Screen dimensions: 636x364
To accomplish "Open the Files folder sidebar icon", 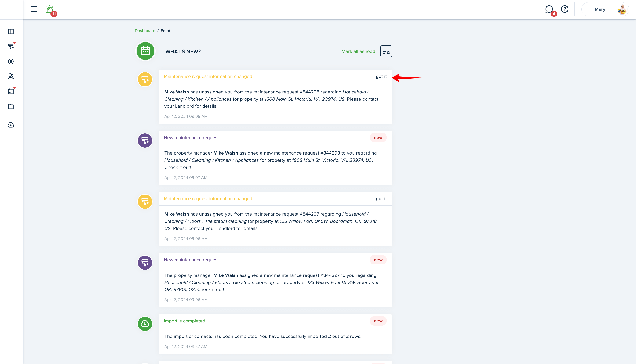I will point(11,107).
